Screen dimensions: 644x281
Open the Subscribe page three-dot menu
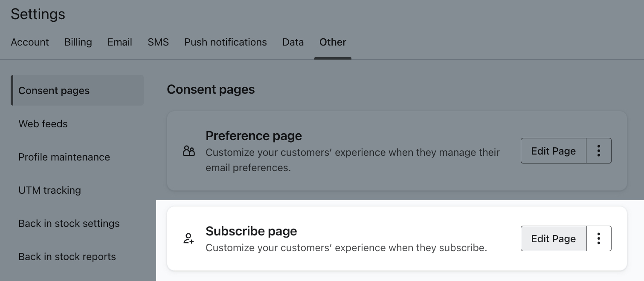click(598, 238)
